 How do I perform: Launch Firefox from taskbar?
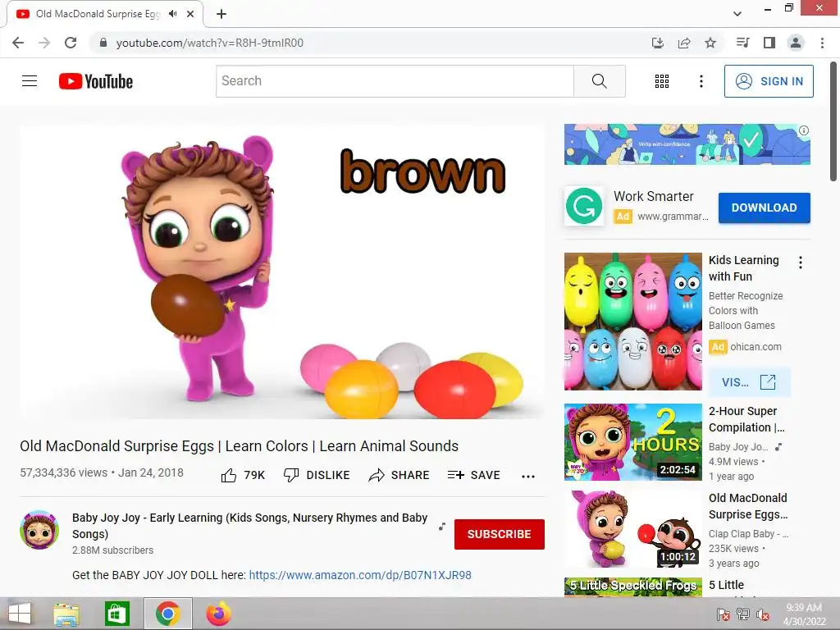tap(219, 614)
